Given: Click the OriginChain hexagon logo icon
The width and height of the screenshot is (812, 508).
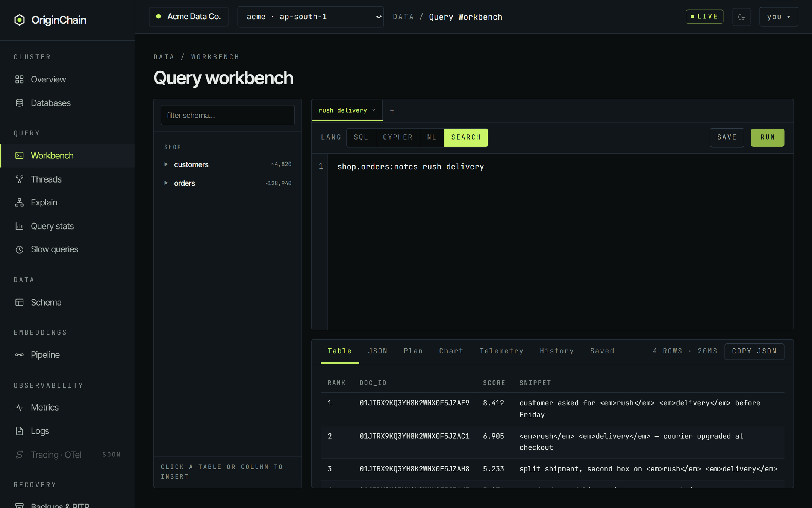Looking at the screenshot, I should click(x=20, y=20).
